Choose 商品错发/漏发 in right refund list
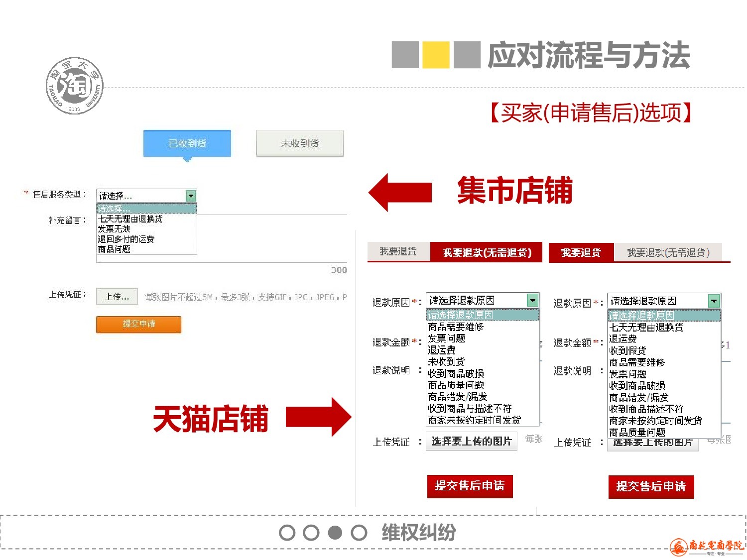The image size is (747, 560). coord(664,397)
